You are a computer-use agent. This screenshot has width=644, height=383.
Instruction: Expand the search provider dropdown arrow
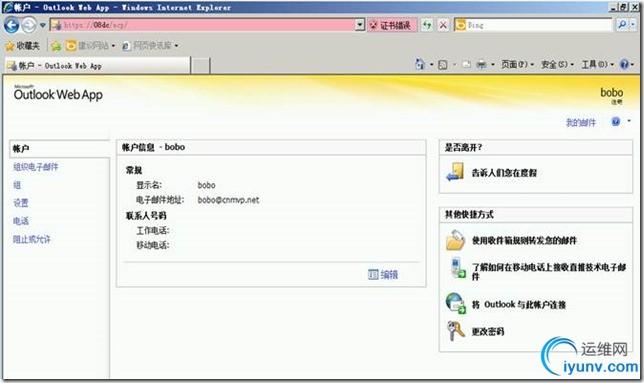click(633, 25)
